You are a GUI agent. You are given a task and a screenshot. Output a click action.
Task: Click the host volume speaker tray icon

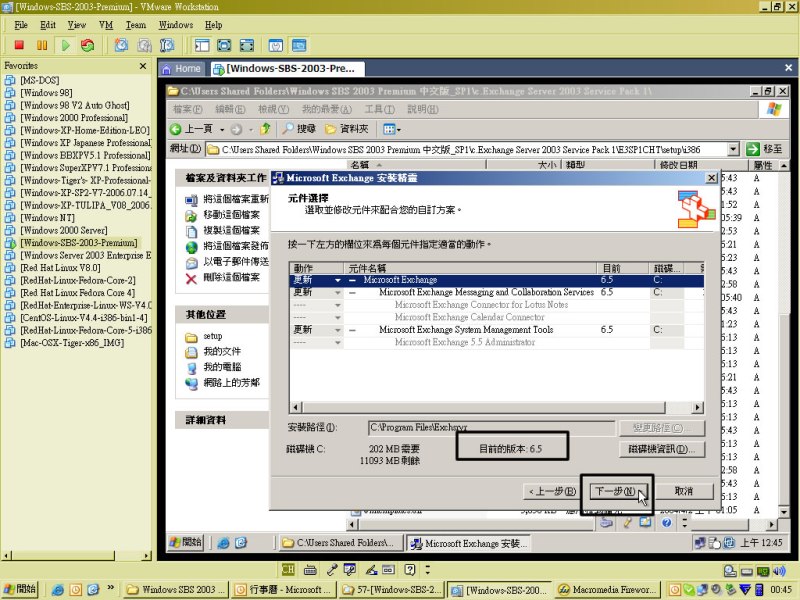point(779,571)
